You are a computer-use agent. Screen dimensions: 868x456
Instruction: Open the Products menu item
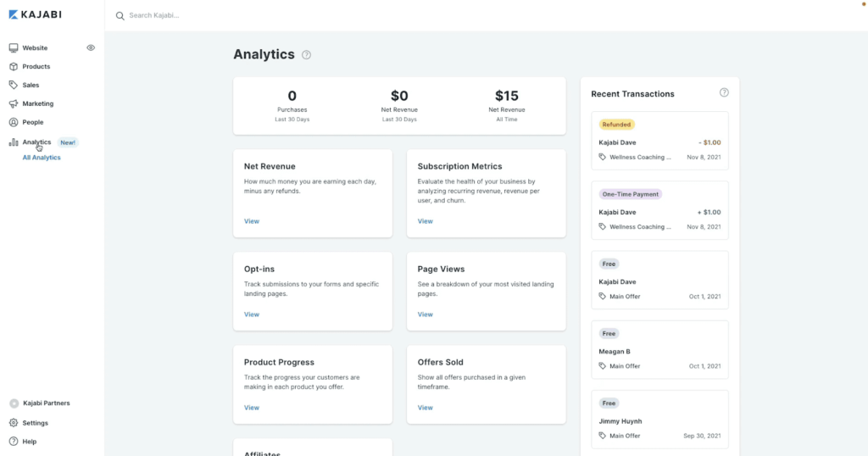click(x=36, y=66)
